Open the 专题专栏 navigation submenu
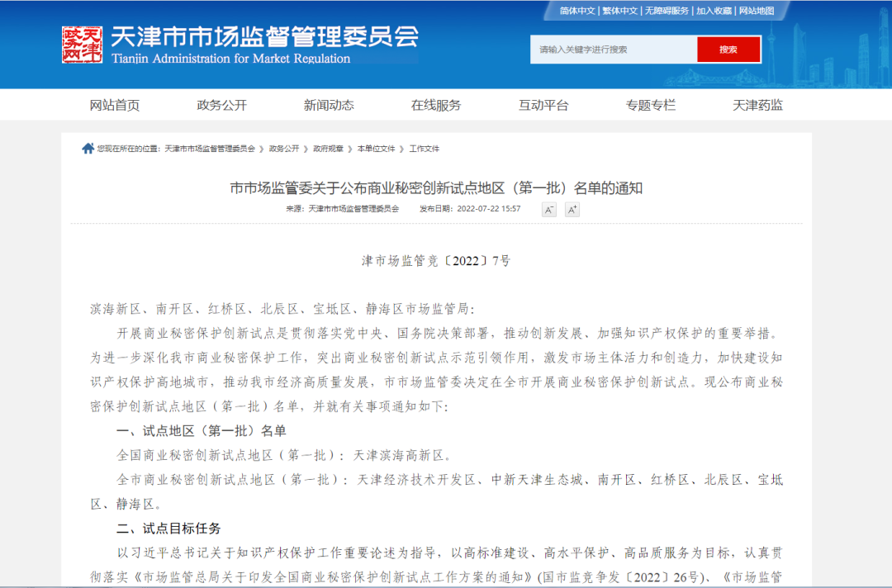The image size is (892, 588). [x=651, y=104]
